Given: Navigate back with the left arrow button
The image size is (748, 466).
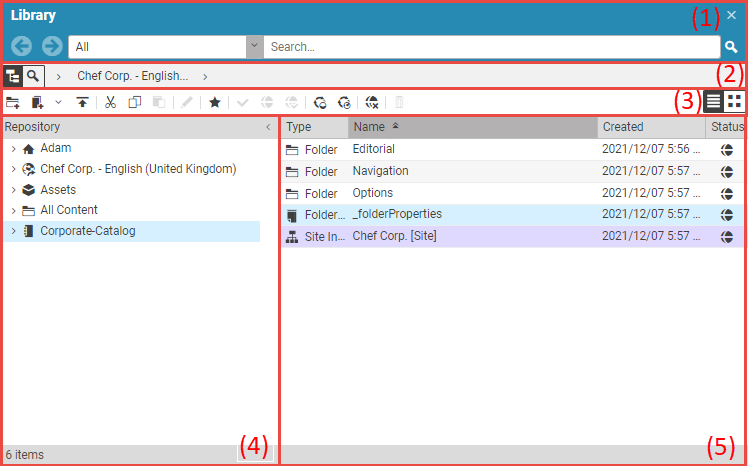Looking at the screenshot, I should pyautogui.click(x=21, y=47).
